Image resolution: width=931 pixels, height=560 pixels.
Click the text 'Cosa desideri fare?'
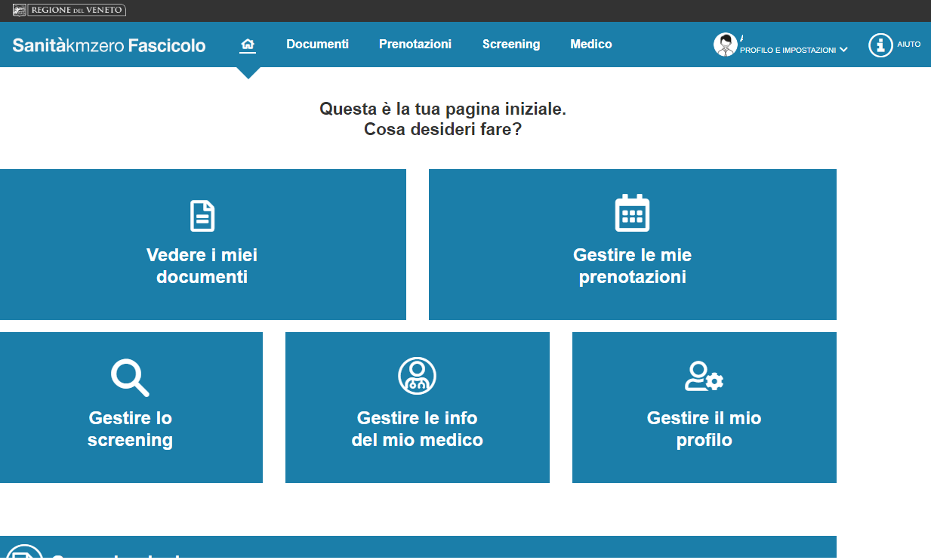(x=443, y=129)
